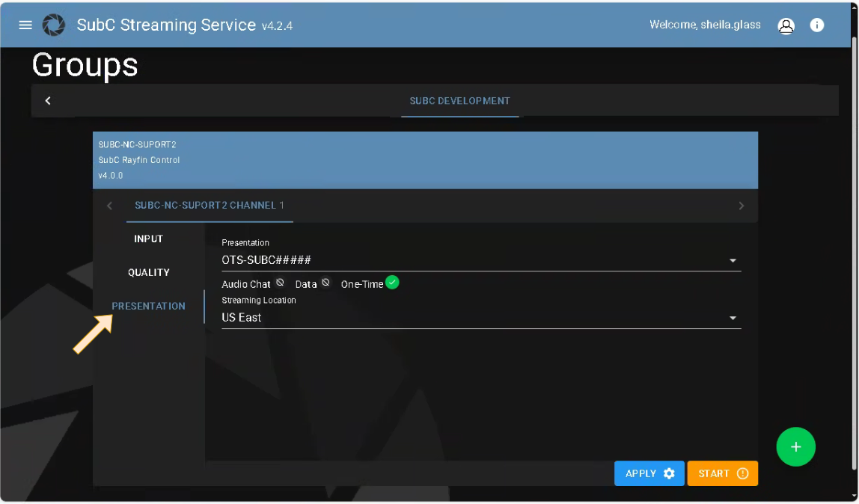Expand the Presentation dropdown arrow
Screen dimensions: 859x504
tap(733, 261)
